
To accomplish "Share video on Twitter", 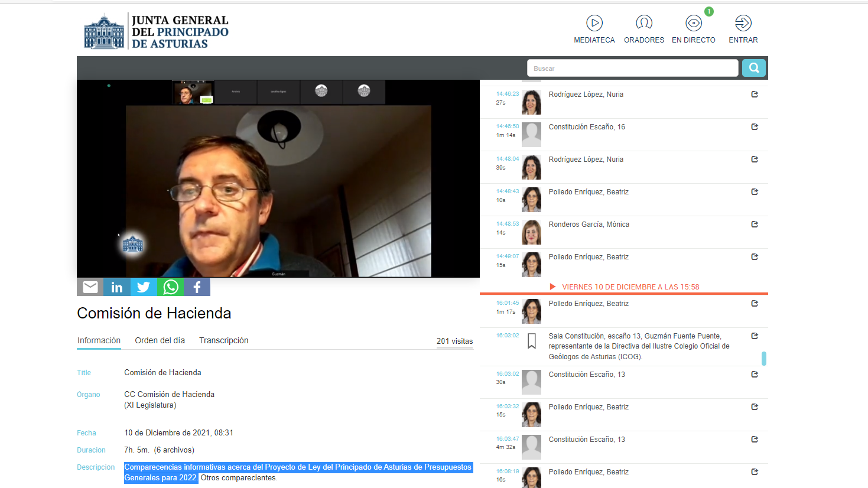I will click(144, 287).
